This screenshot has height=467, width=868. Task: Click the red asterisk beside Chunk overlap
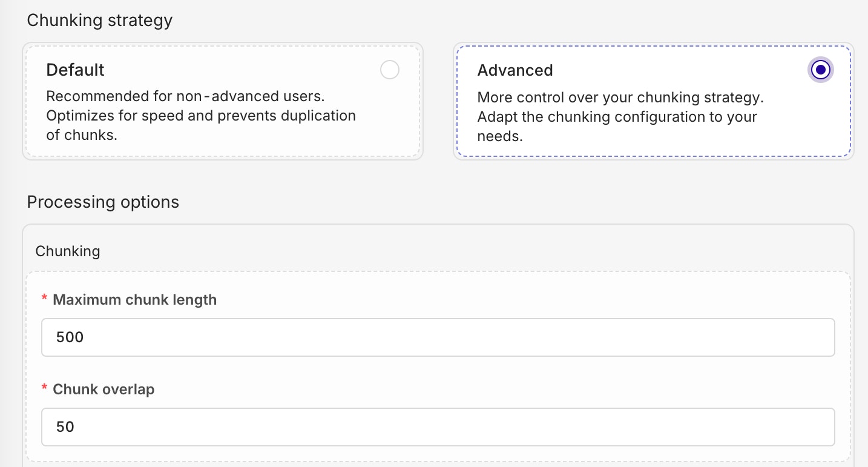pyautogui.click(x=44, y=389)
